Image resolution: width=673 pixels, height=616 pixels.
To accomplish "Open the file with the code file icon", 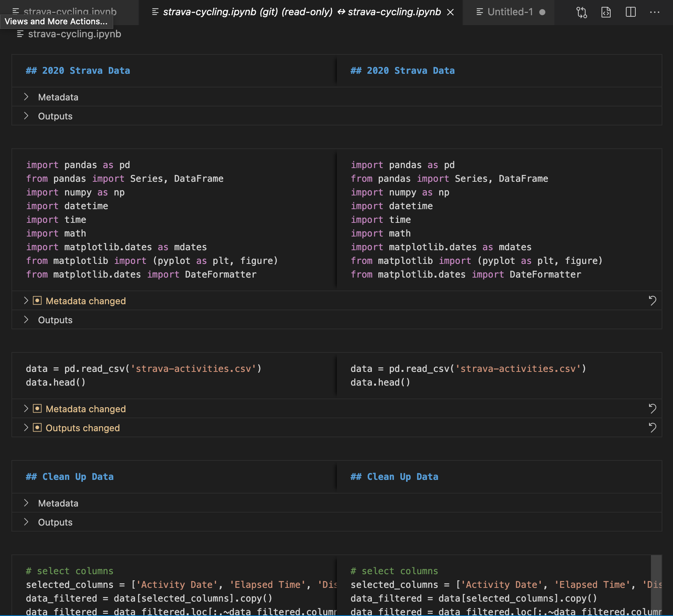I will 606,13.
